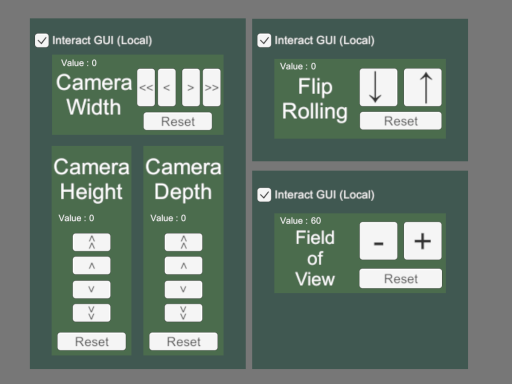Click Camera Height double-down arrow button
This screenshot has width=512, height=384.
pyautogui.click(x=92, y=313)
